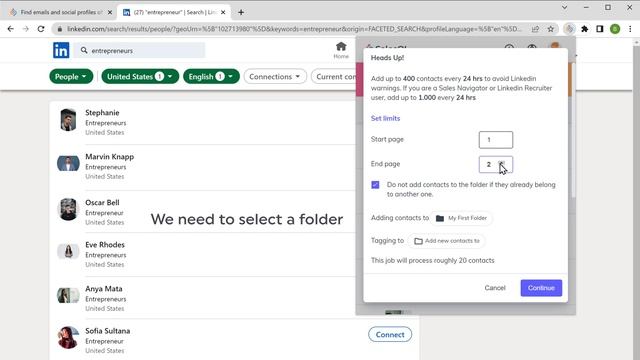Click Anya Mata's profile photo
This screenshot has height=360, width=640.
pyautogui.click(x=68, y=295)
